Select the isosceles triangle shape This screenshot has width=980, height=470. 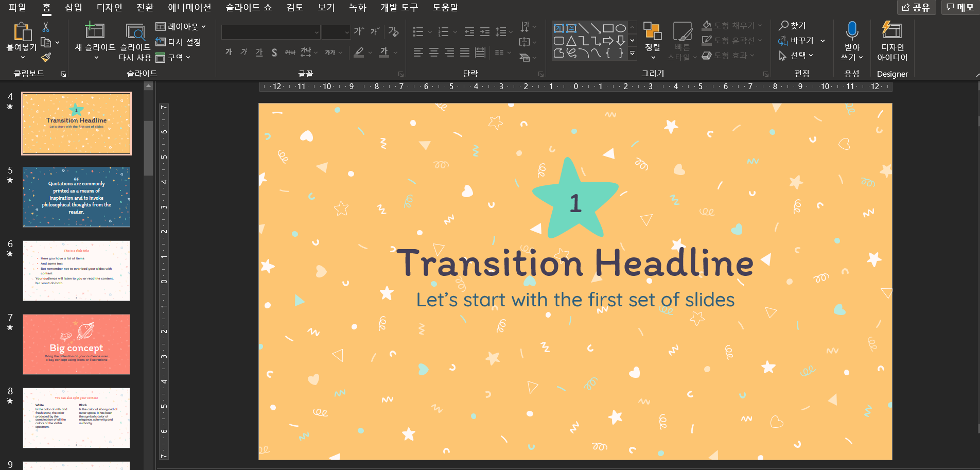[x=571, y=40]
